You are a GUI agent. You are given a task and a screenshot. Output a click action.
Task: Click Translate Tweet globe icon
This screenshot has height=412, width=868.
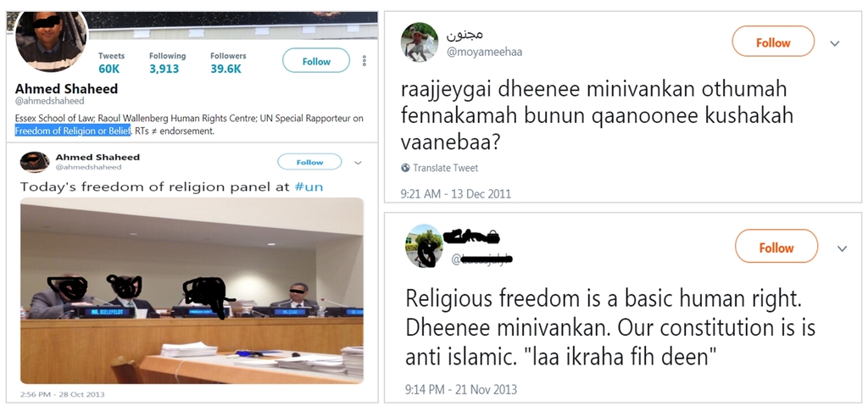point(405,168)
